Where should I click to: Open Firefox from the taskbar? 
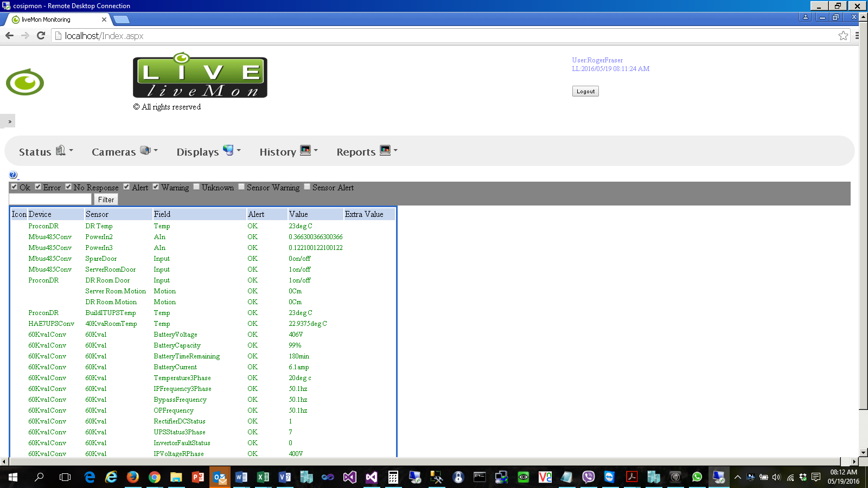click(133, 477)
